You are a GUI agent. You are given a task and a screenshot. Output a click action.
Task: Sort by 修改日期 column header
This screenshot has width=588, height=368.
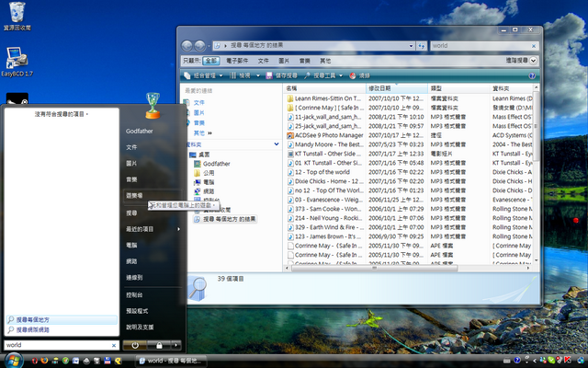[x=397, y=88]
